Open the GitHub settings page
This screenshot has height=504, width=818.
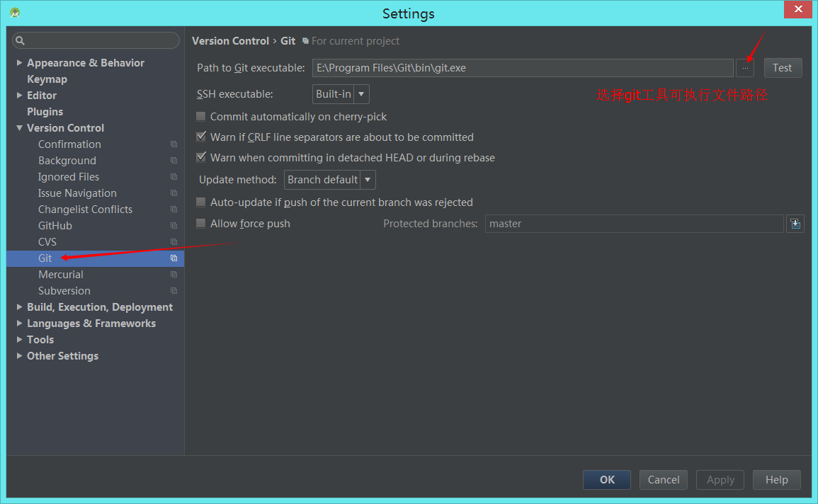55,226
